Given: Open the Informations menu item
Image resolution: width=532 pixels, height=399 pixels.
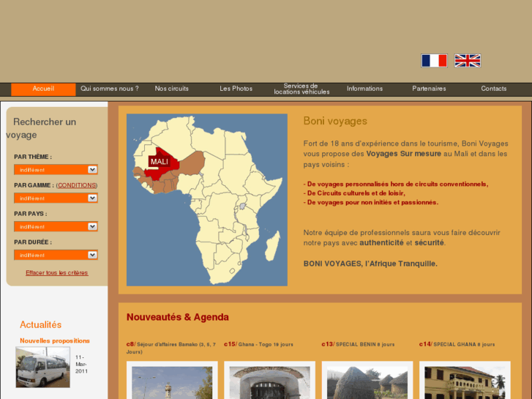Looking at the screenshot, I should tap(364, 89).
